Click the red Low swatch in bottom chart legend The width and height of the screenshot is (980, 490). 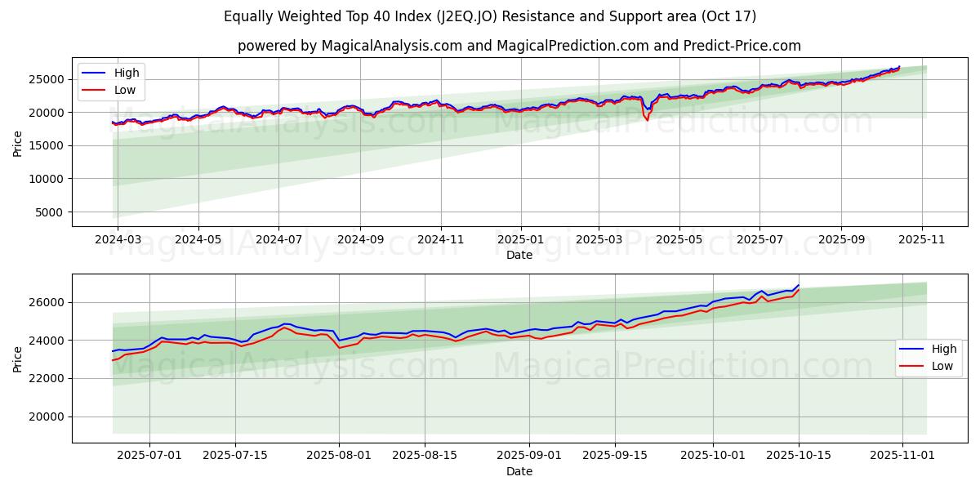coord(912,366)
